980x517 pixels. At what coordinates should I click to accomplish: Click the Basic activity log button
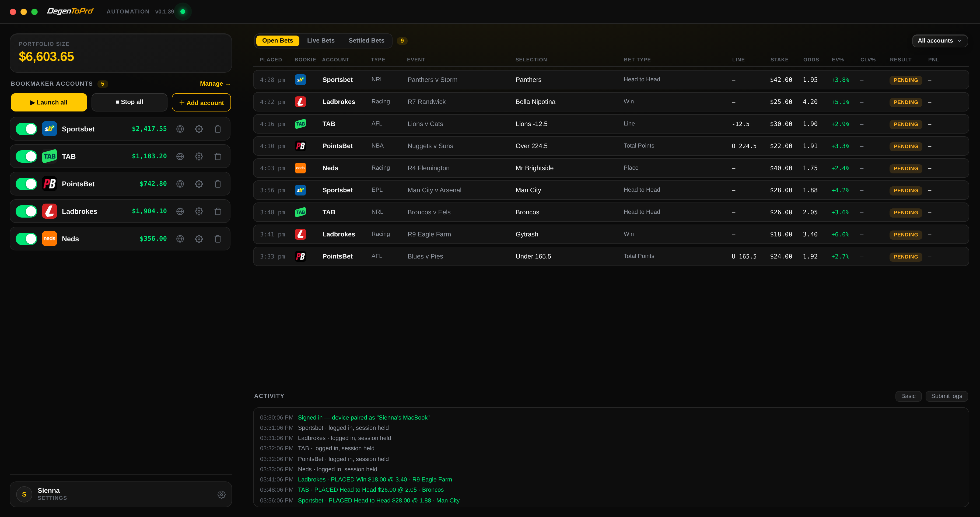coord(908,396)
